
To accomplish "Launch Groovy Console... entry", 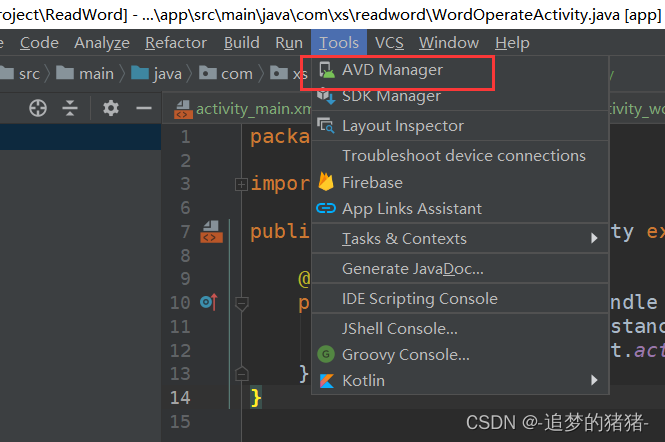I will pyautogui.click(x=460, y=355).
